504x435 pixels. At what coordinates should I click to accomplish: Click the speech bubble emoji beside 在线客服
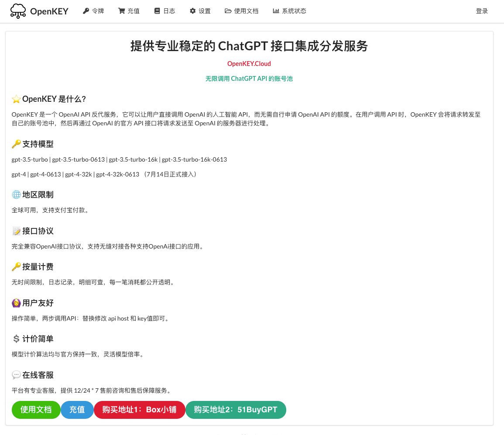coord(16,375)
